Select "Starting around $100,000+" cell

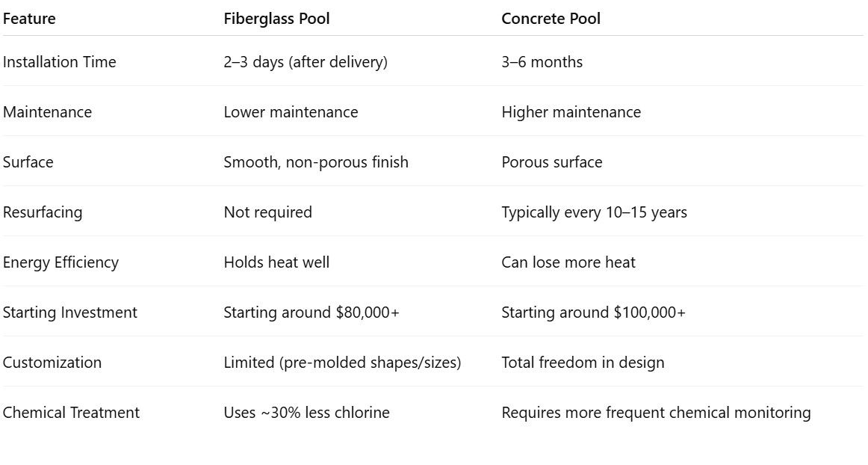[593, 312]
